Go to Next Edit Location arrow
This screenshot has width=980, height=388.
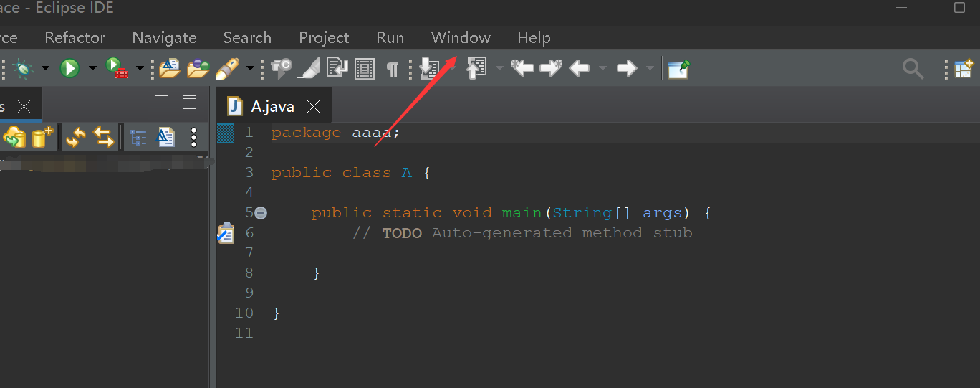click(551, 68)
